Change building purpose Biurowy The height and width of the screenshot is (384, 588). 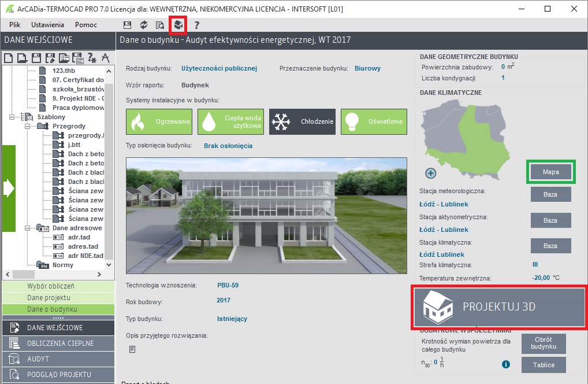(367, 68)
